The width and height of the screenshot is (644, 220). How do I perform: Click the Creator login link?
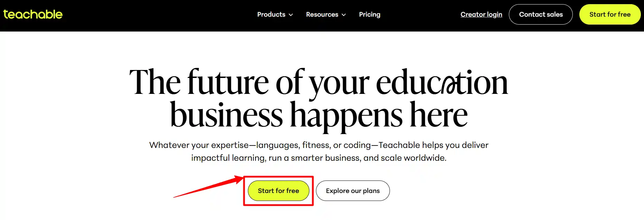[481, 14]
